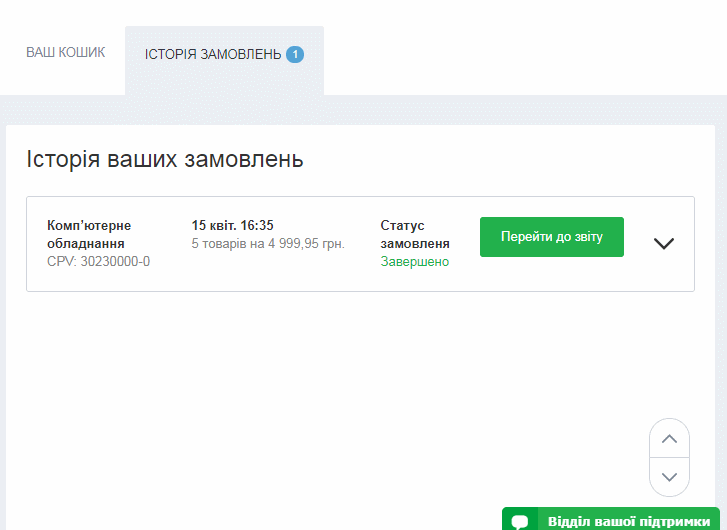
Task: Click the 5 товарів на 4 999,95 грн. summary
Action: click(x=267, y=243)
